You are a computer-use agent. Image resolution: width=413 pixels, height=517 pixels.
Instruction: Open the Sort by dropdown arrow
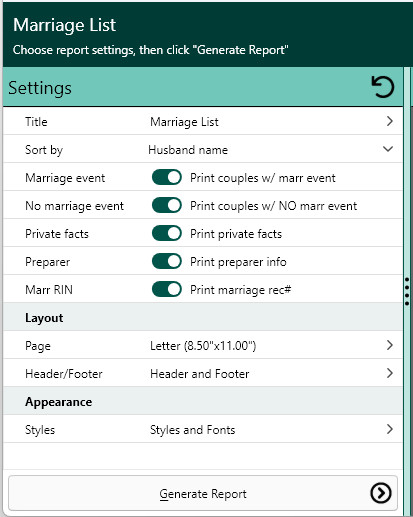(388, 149)
